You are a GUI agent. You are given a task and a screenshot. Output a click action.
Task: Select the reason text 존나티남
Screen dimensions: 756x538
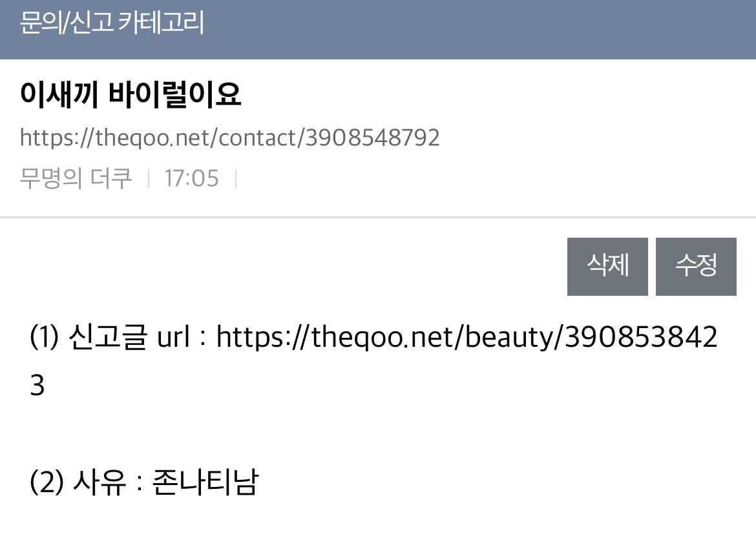pos(206,481)
